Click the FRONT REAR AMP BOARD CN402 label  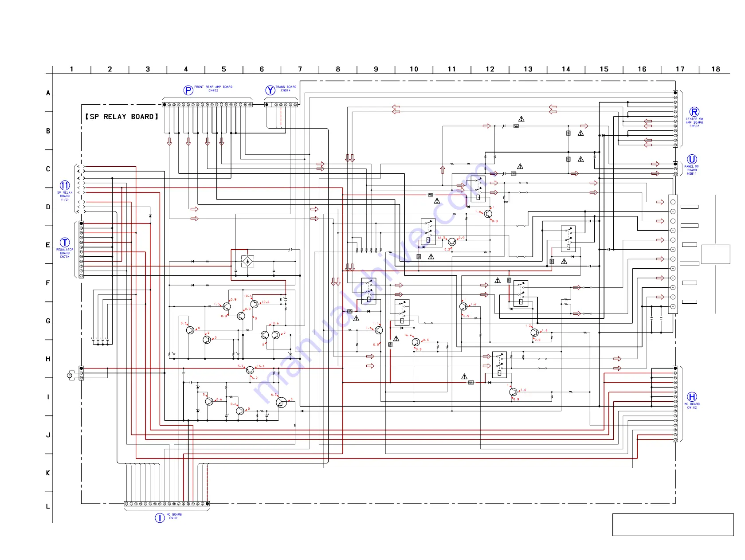pos(213,89)
